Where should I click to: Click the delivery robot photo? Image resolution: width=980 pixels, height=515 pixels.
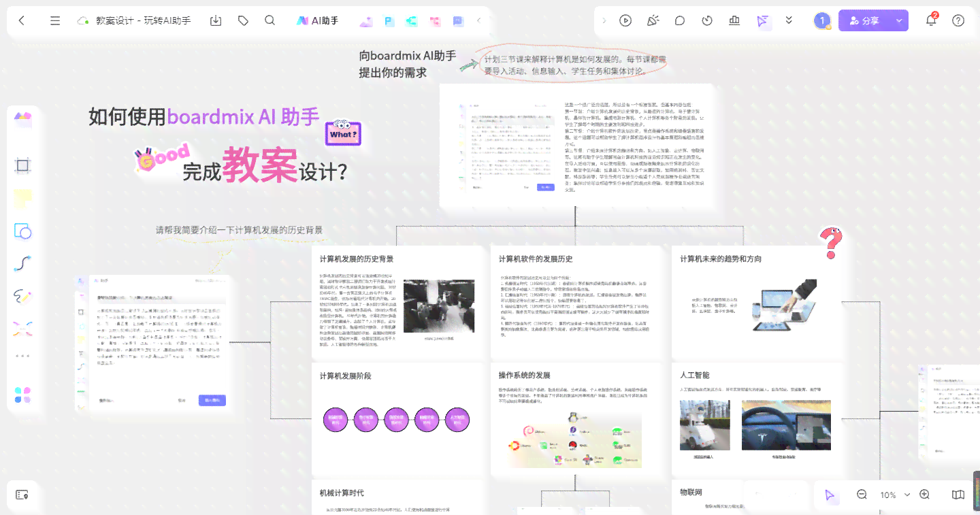tap(705, 425)
